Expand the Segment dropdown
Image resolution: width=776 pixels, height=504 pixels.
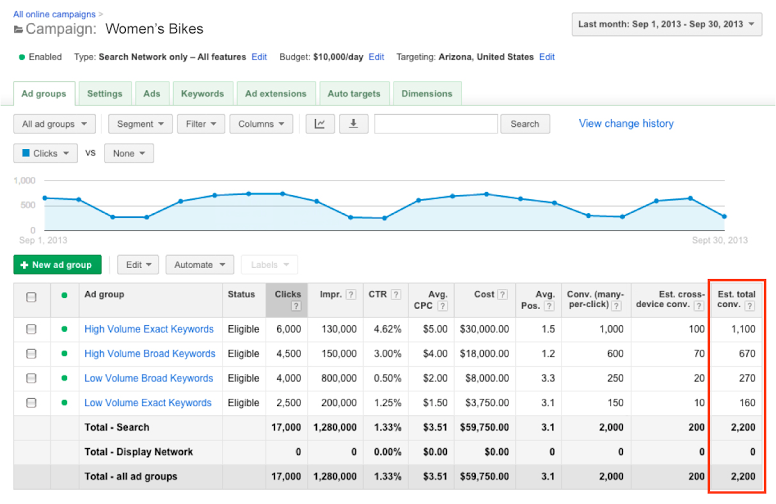pos(140,124)
